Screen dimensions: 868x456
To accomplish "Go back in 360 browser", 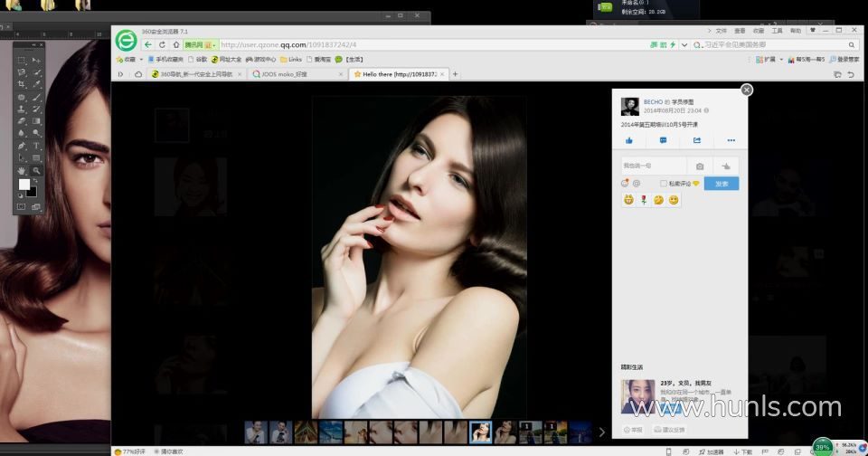I will coord(147,45).
